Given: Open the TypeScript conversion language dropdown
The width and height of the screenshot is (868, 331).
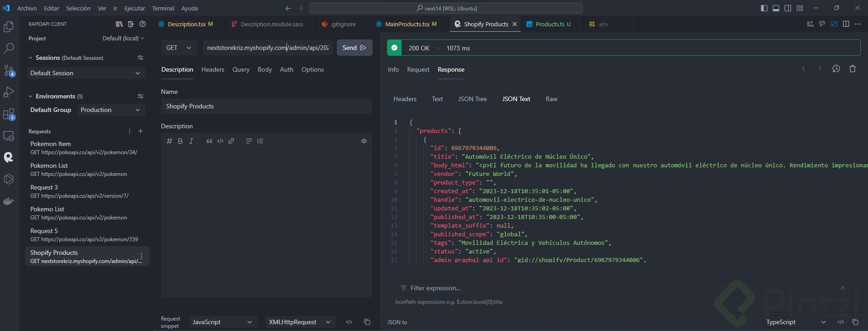Looking at the screenshot, I should (x=795, y=322).
